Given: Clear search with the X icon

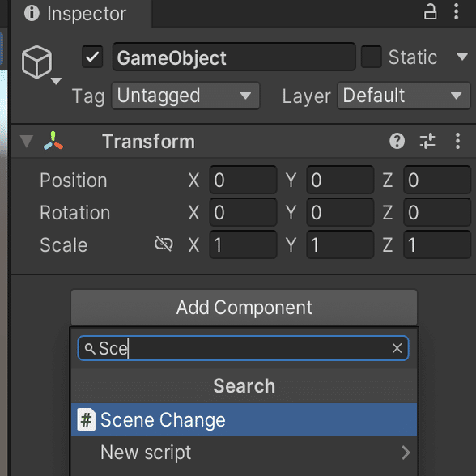Looking at the screenshot, I should 397,348.
